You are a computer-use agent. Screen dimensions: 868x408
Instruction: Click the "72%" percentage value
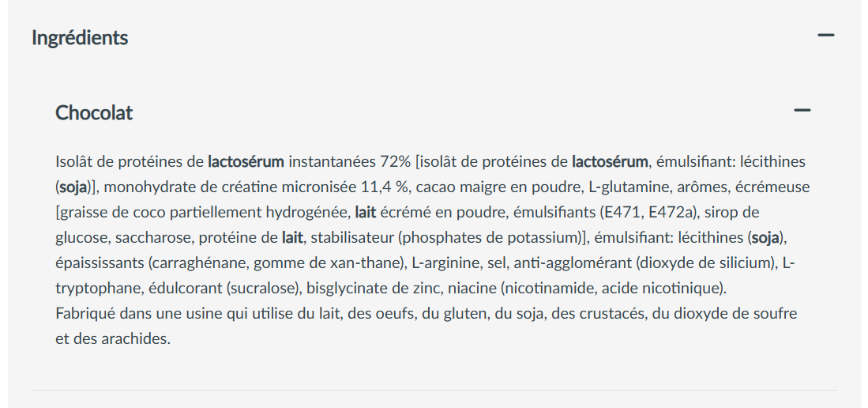click(395, 162)
